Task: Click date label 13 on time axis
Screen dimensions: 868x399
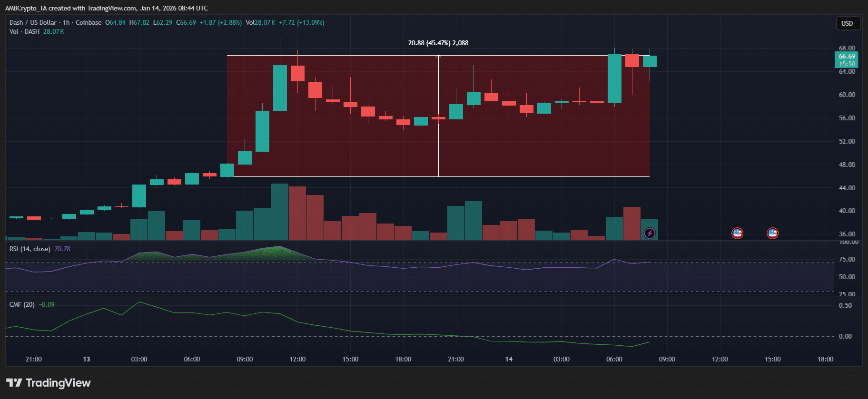Action: coord(86,359)
